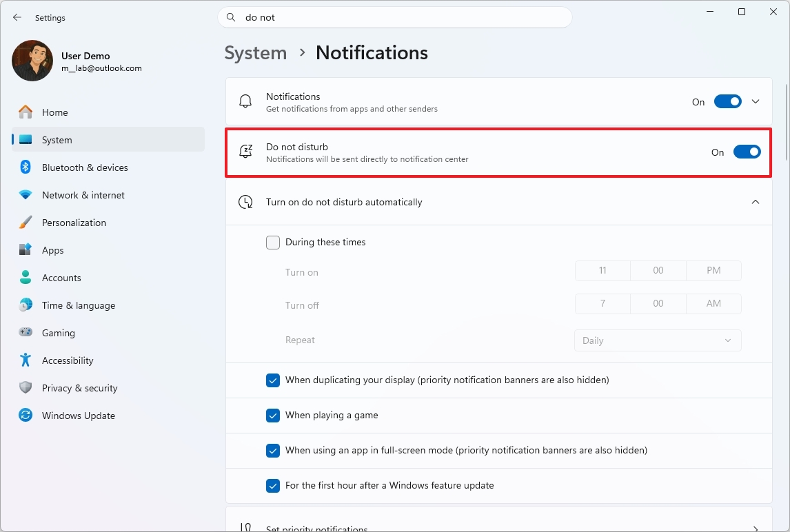This screenshot has width=790, height=532.
Task: Click System in the breadcrumb
Action: coord(255,52)
